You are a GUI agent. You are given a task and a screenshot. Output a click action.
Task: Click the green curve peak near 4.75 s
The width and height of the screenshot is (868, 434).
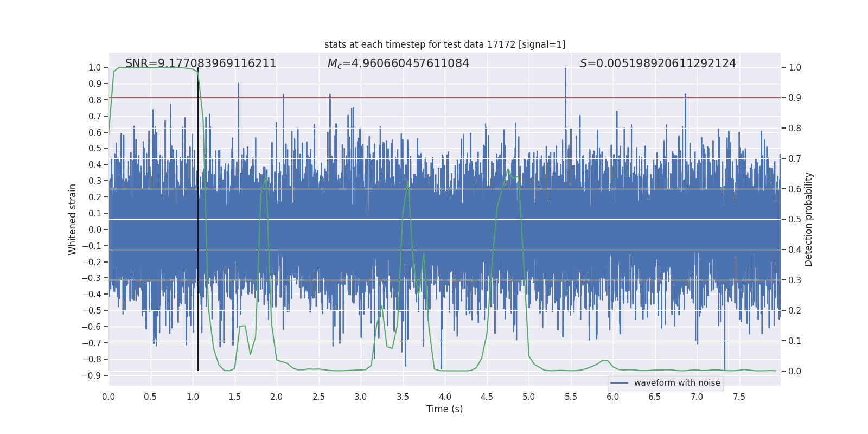tap(508, 170)
